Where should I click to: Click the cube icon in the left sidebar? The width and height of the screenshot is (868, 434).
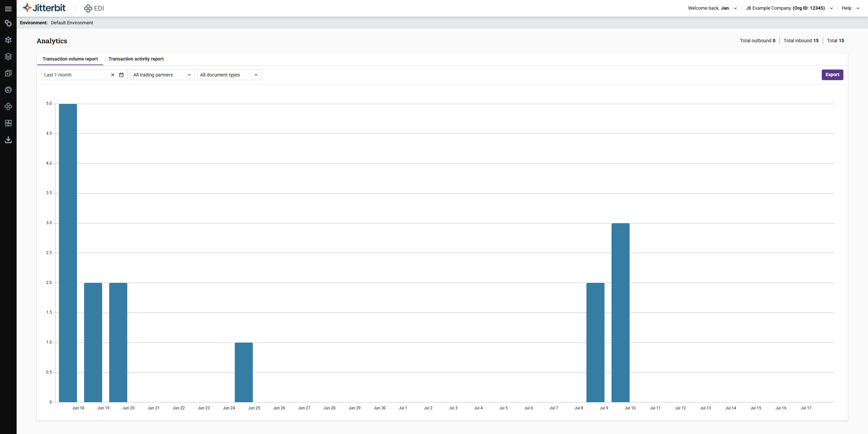tap(8, 40)
